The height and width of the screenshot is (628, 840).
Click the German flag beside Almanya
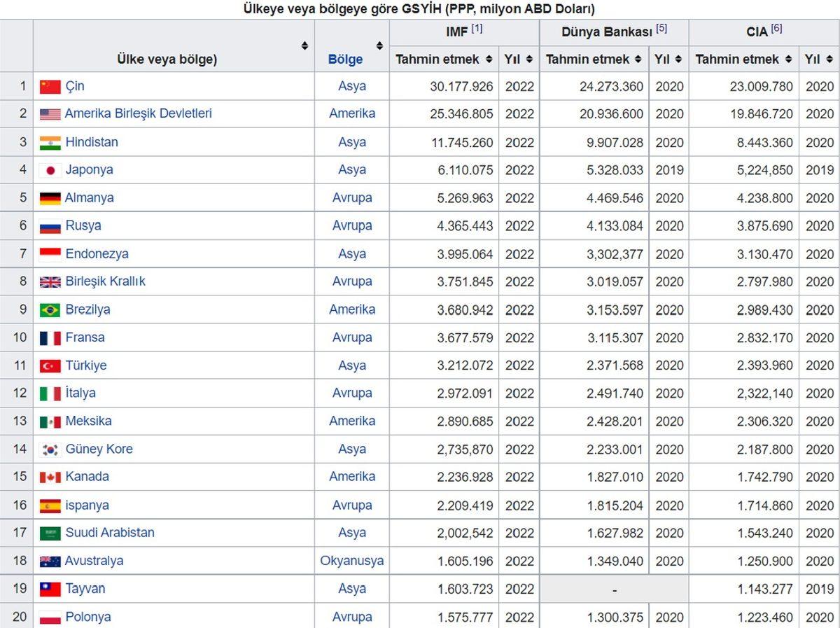(50, 198)
